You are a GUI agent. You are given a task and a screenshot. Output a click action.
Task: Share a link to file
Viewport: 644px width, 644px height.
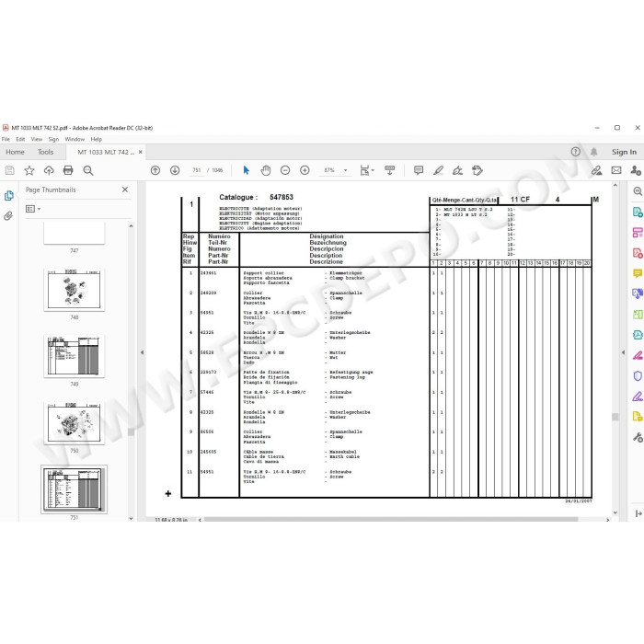[596, 170]
